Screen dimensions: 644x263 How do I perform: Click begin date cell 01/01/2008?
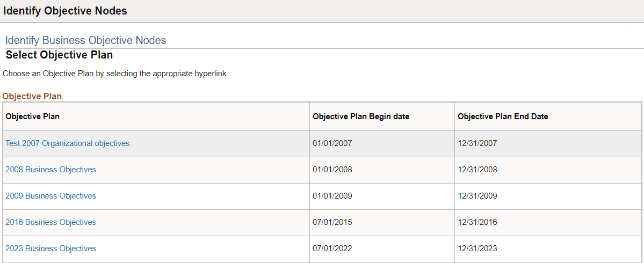(x=332, y=170)
